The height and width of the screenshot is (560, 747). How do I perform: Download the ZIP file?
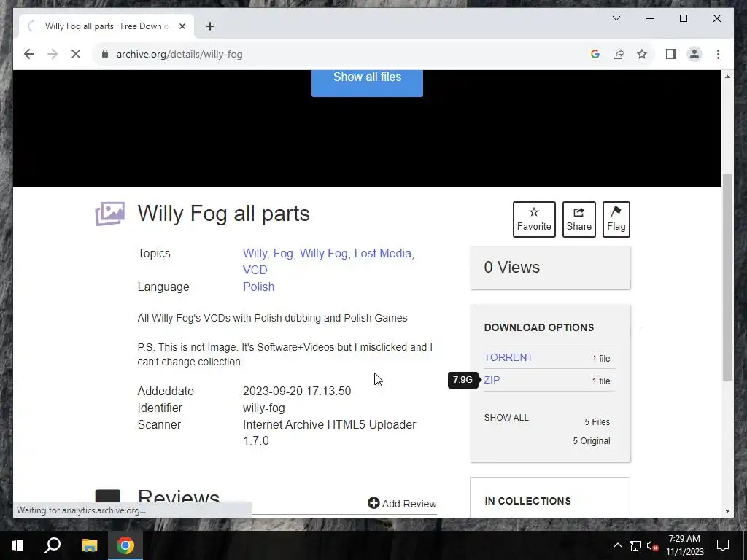[492, 380]
